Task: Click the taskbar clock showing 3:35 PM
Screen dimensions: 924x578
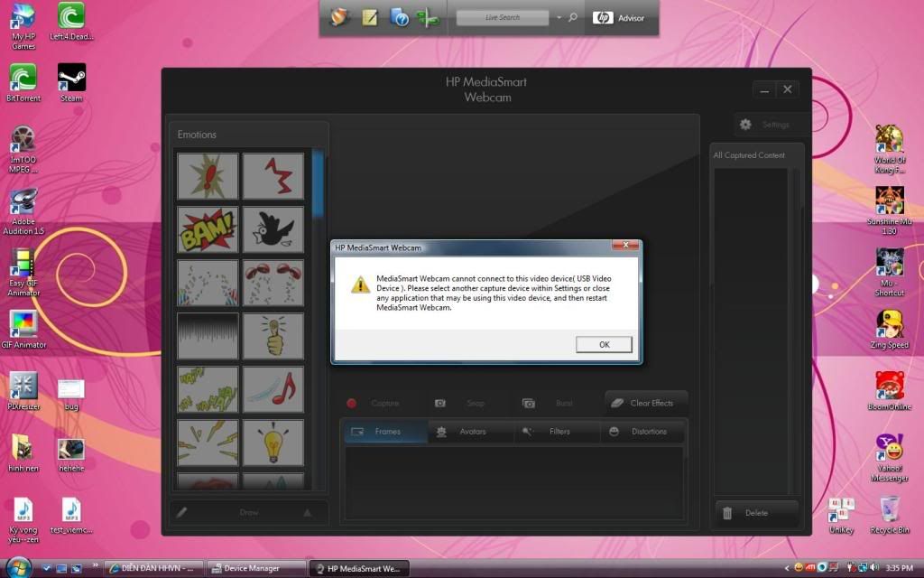Action: (900, 568)
